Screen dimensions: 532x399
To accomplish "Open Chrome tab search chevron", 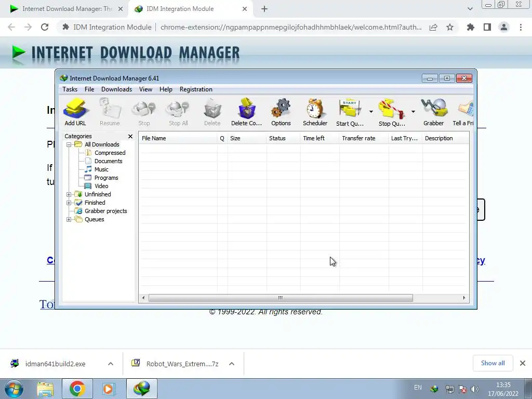I will click(470, 9).
